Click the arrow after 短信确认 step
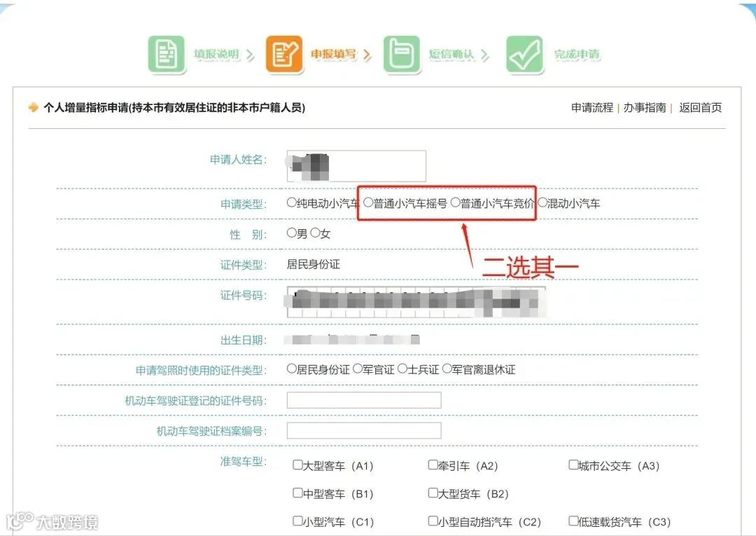Viewport: 756px width, 536px height. 484,55
